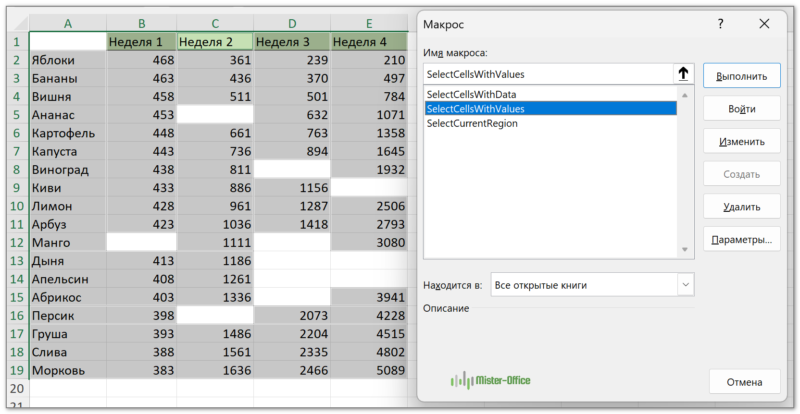
Task: Click the Изменить button
Action: 741,141
